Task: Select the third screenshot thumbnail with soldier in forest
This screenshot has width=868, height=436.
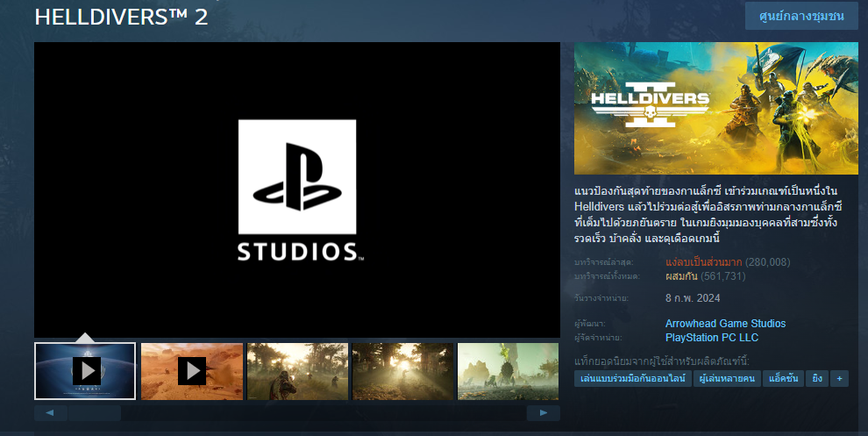Action: [297, 371]
